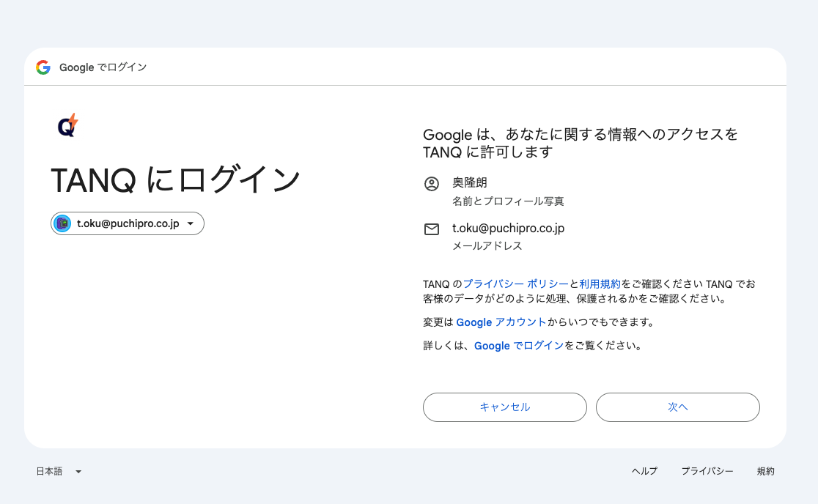Click the TANQ にログイン heading
The width and height of the screenshot is (818, 504).
coord(175,179)
